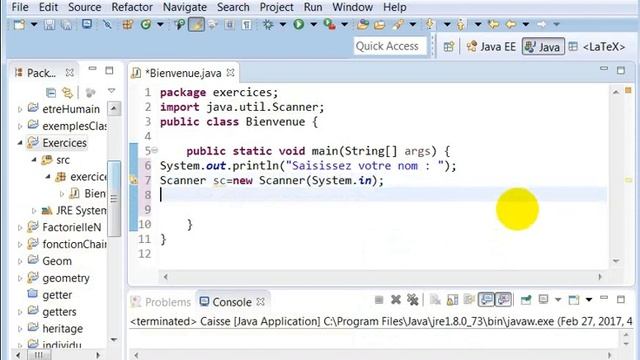Open the Debug configurations dropdown arrow
The width and height of the screenshot is (640, 360).
[282, 25]
